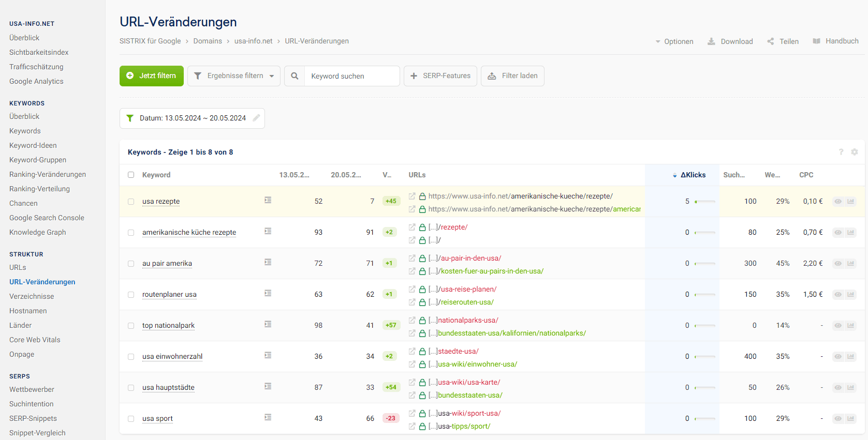Go to Google Search Console sidebar item
This screenshot has width=868, height=440.
[47, 218]
